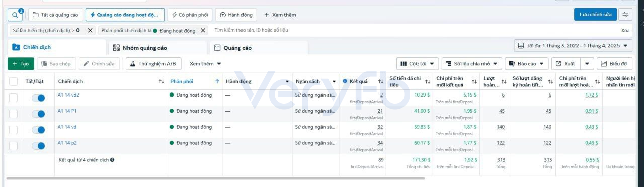Click sort arrows on Số tiền đã chi tiêu

(x=428, y=81)
